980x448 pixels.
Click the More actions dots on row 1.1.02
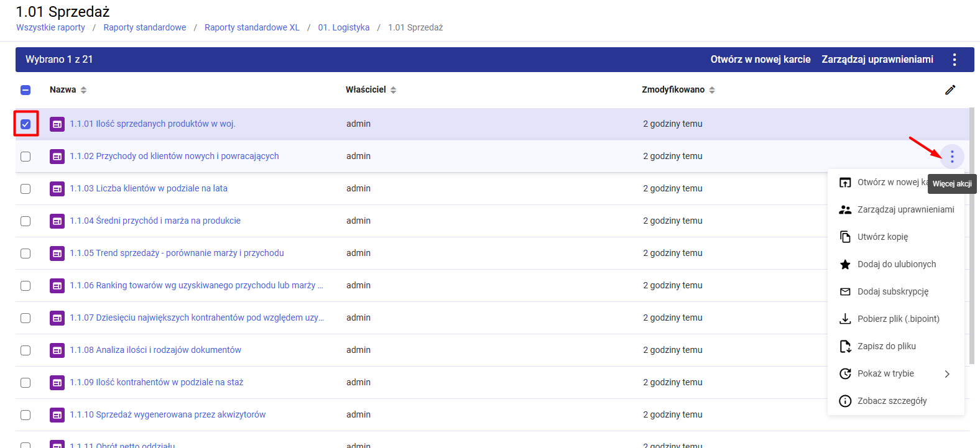[951, 157]
